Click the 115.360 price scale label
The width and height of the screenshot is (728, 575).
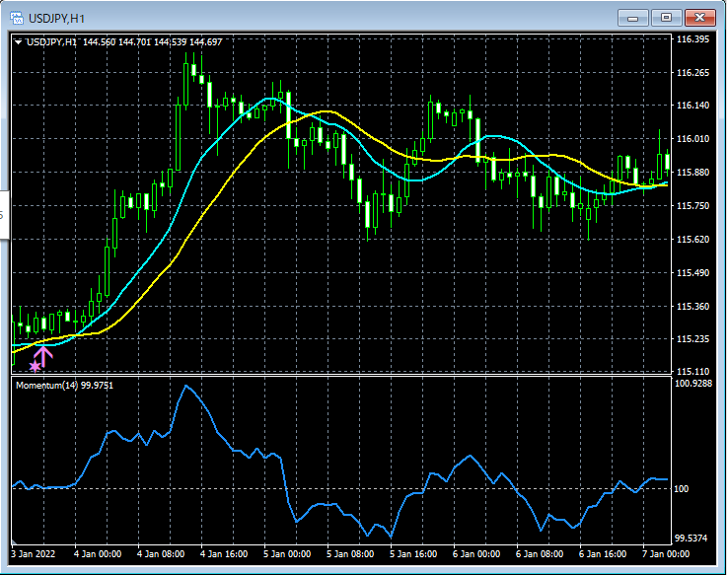[692, 307]
